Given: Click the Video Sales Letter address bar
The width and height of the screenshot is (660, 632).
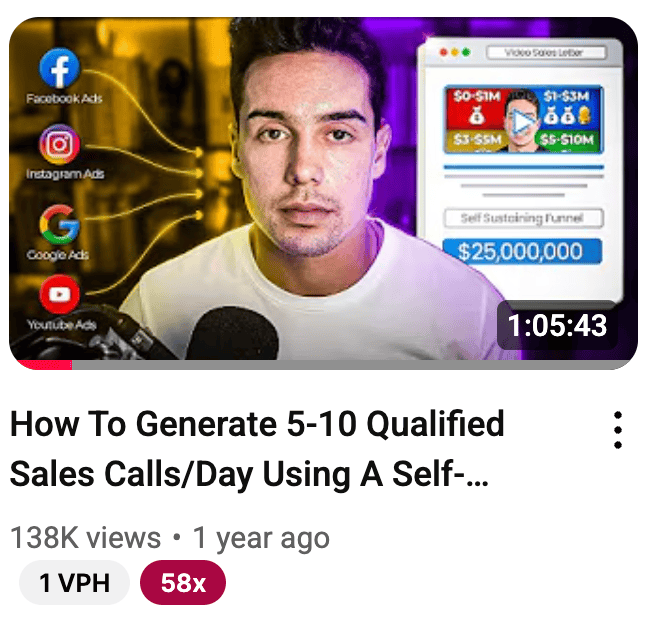Looking at the screenshot, I should tap(546, 53).
